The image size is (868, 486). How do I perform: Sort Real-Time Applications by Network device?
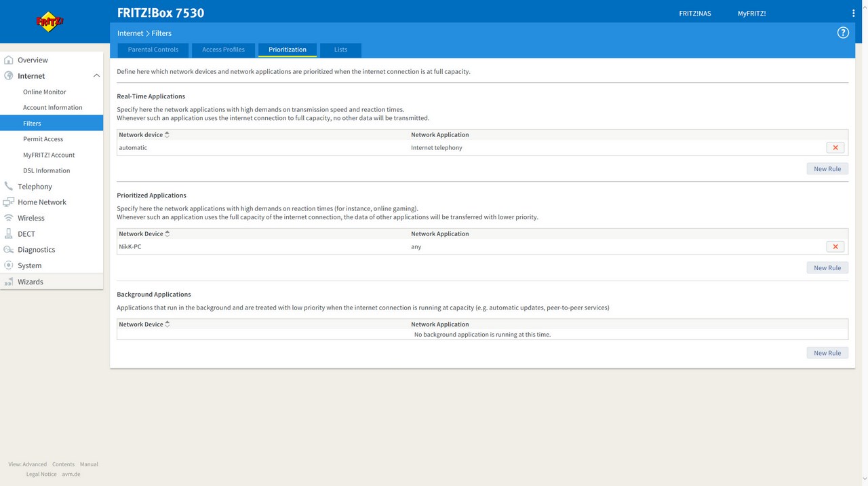tap(167, 134)
